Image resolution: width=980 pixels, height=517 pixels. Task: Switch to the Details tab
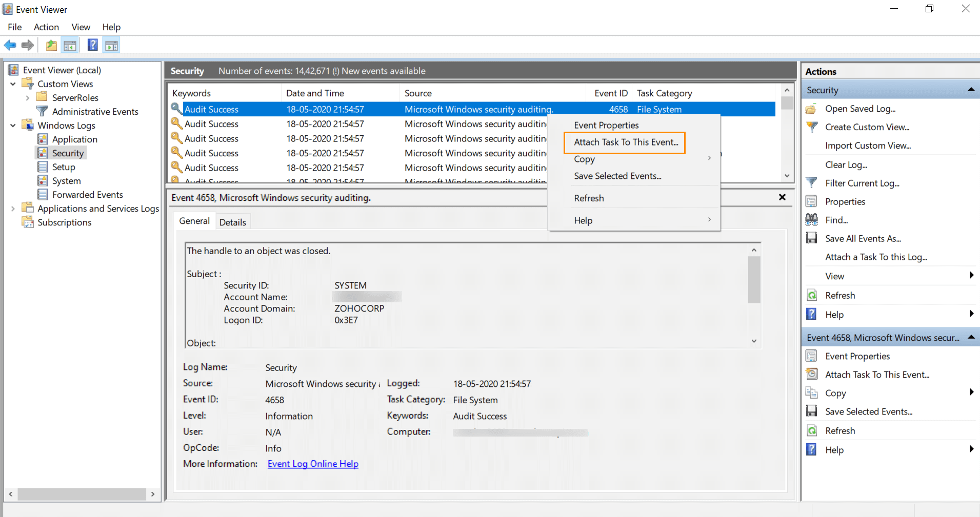(x=233, y=221)
